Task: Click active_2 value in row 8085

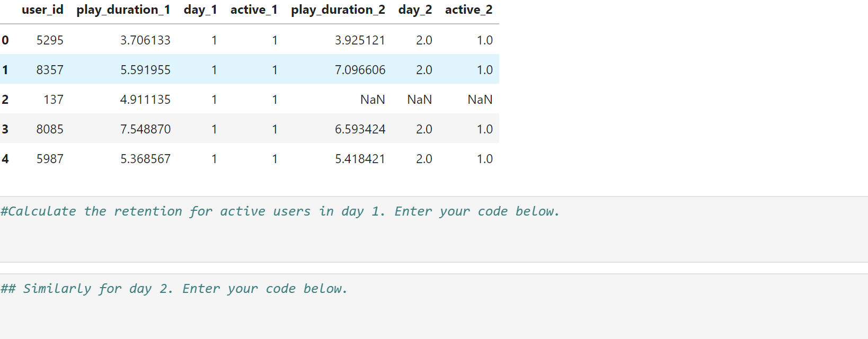Action: pos(485,129)
